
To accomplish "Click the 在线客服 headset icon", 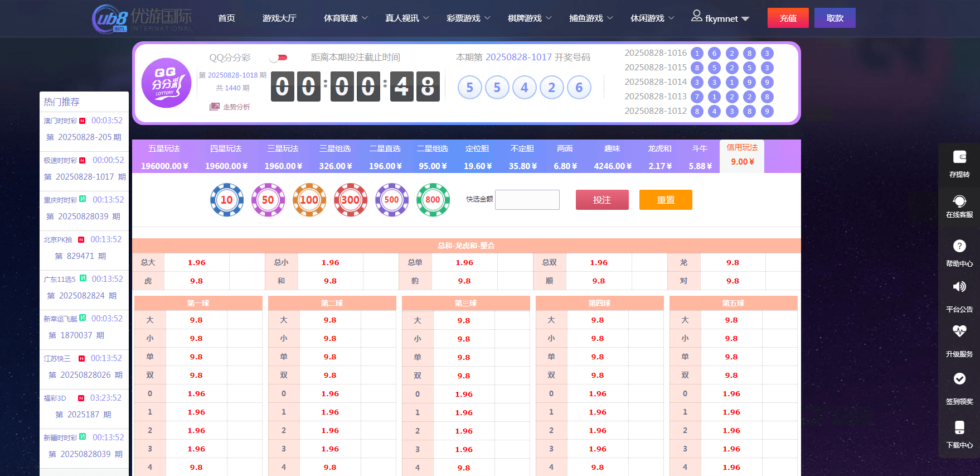I will click(959, 201).
